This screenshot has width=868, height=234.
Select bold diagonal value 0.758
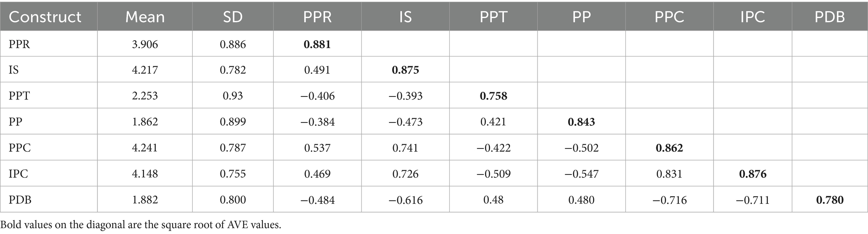tap(493, 96)
